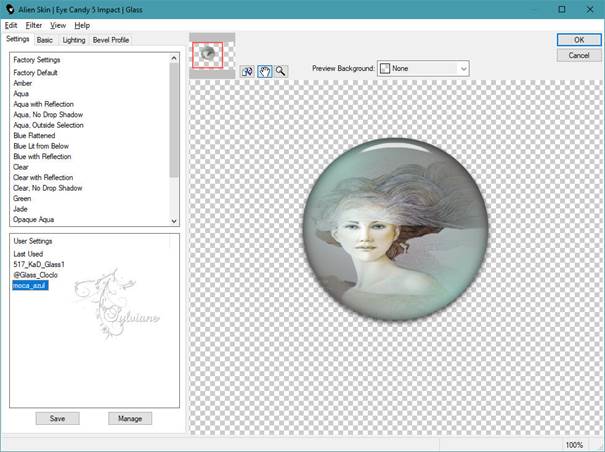Switch to the Basic tab

click(x=45, y=40)
